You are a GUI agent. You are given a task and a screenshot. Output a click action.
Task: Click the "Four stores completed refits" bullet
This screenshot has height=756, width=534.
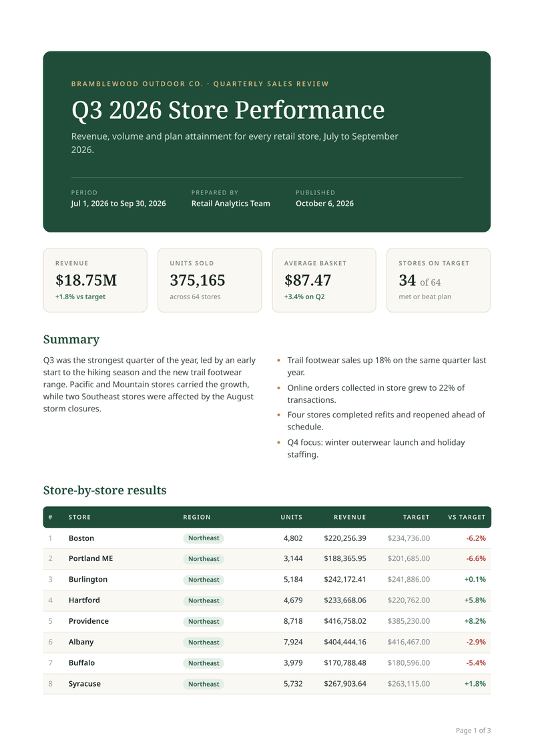click(386, 421)
